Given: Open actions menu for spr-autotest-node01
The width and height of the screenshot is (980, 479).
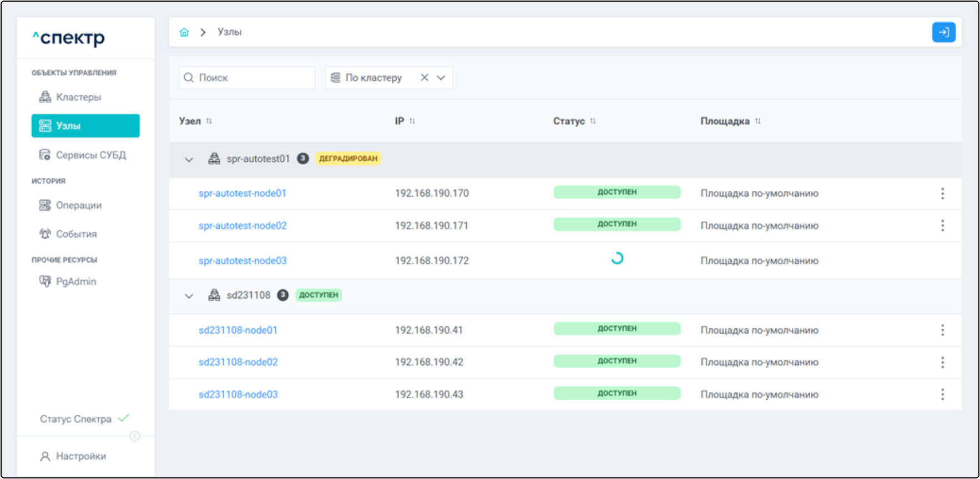Looking at the screenshot, I should (942, 193).
